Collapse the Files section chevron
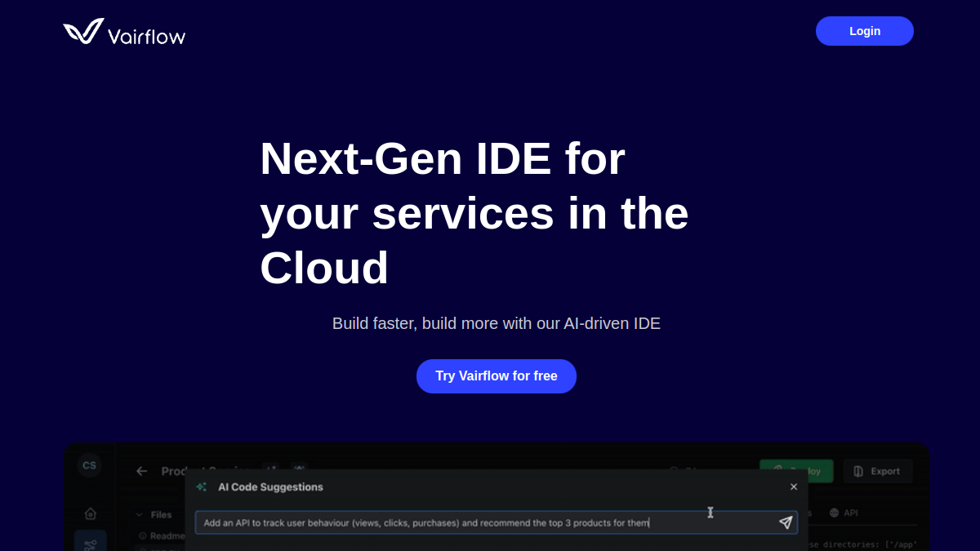Screen dimensions: 980x551 140,515
